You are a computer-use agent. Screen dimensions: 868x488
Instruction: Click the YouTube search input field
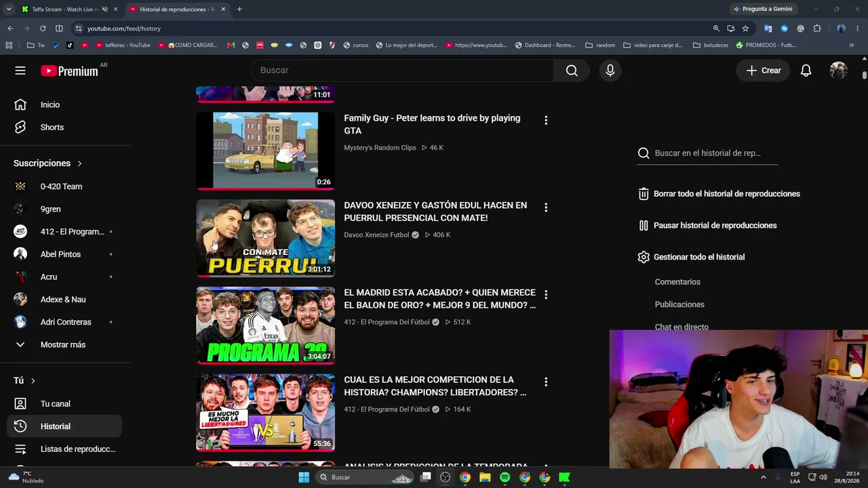click(402, 70)
